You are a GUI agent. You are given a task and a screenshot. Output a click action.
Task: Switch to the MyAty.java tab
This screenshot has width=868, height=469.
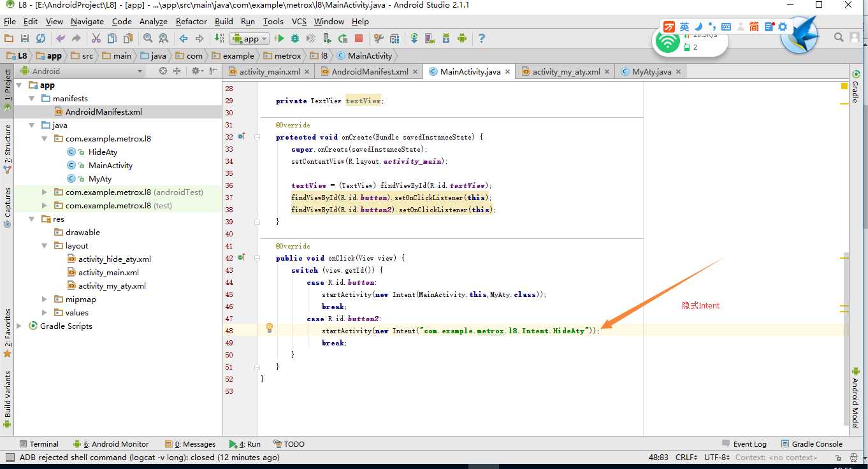651,72
